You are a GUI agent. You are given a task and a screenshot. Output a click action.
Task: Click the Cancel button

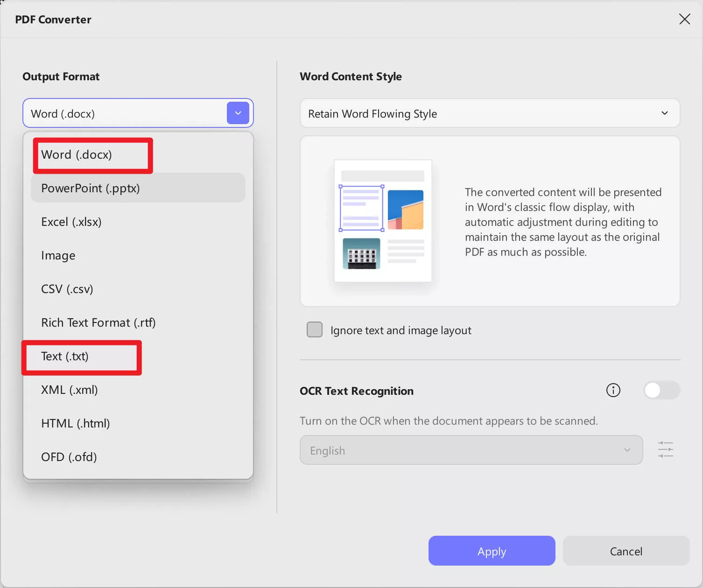pos(626,551)
